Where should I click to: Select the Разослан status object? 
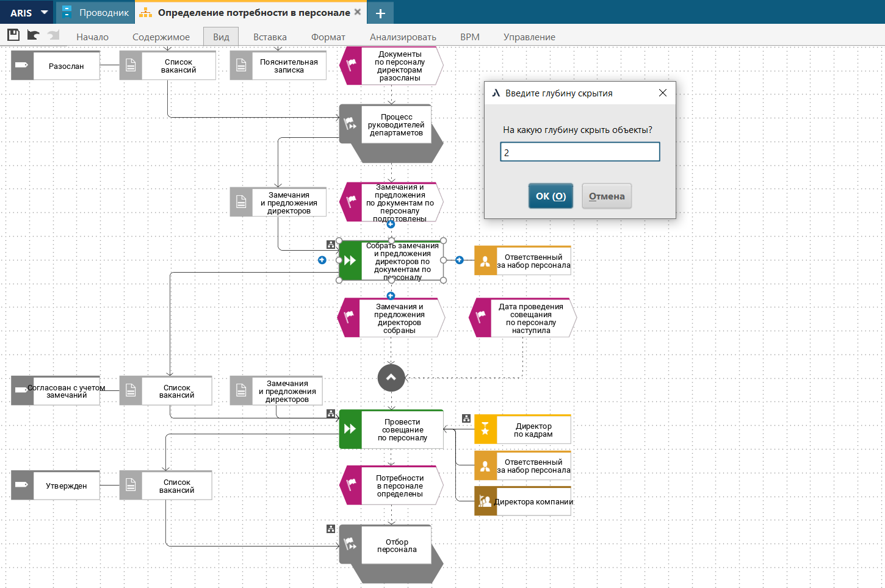click(x=56, y=65)
